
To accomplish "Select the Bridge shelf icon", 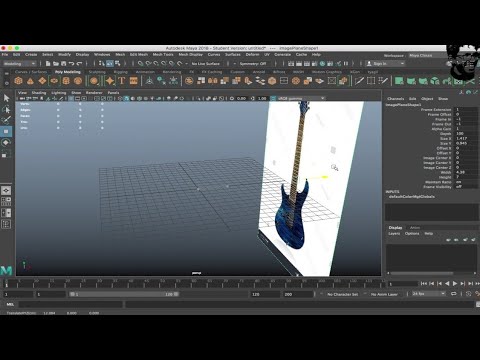I will tap(260, 81).
